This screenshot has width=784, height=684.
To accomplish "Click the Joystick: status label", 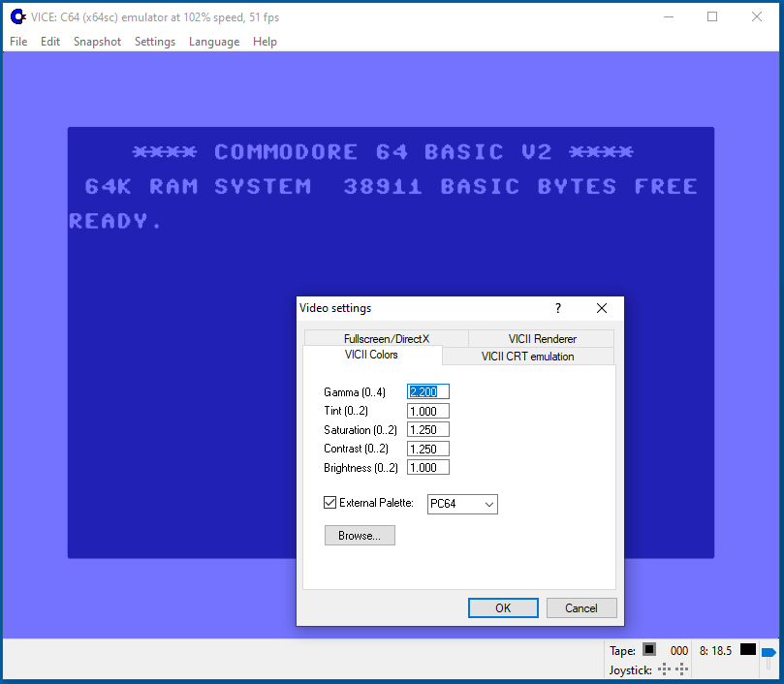I will 631,670.
